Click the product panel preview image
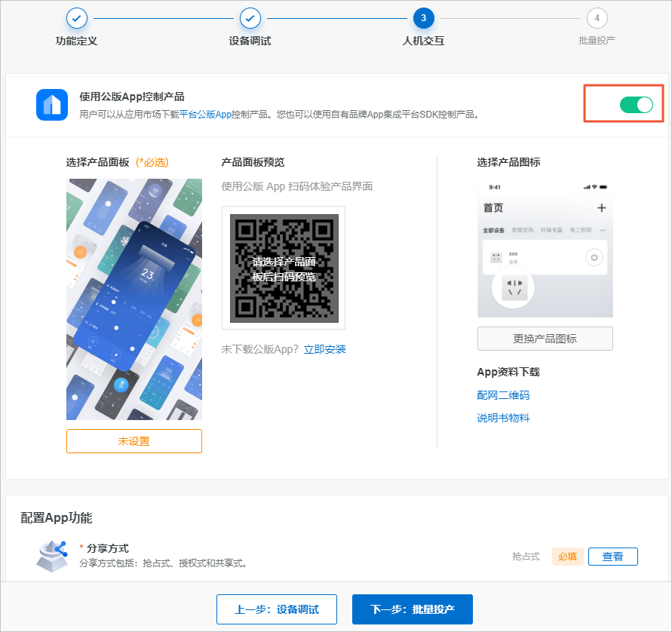672x632 pixels. tap(134, 299)
